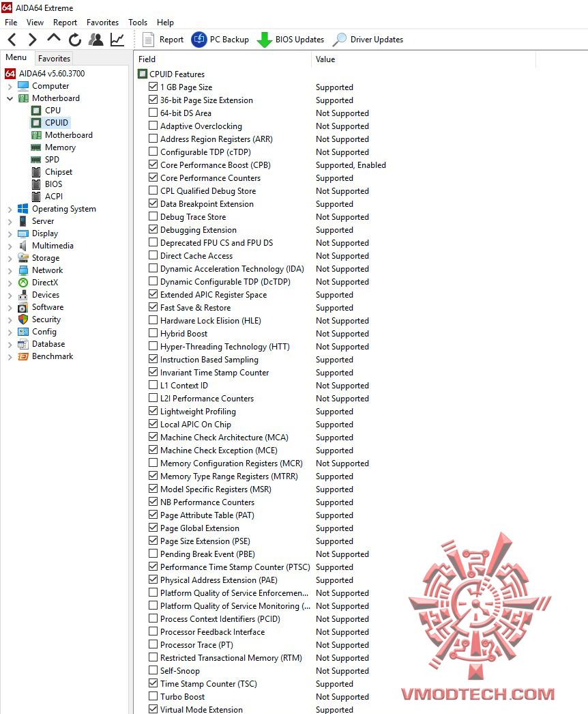Click the PC Backup icon
The height and width of the screenshot is (714, 588).
pyautogui.click(x=199, y=40)
